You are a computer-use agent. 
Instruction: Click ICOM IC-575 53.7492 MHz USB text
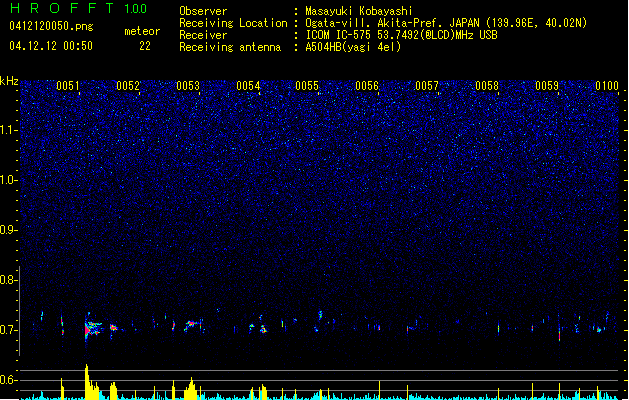(402, 35)
